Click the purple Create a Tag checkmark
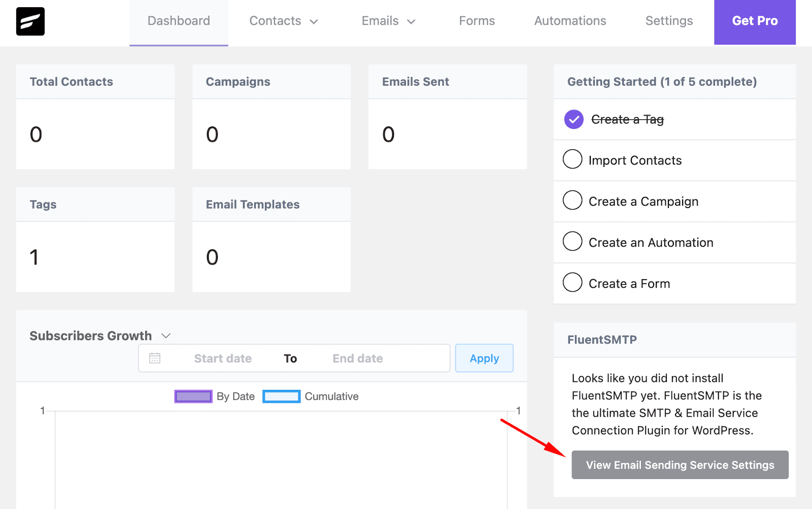Viewport: 812px width, 509px height. [573, 119]
